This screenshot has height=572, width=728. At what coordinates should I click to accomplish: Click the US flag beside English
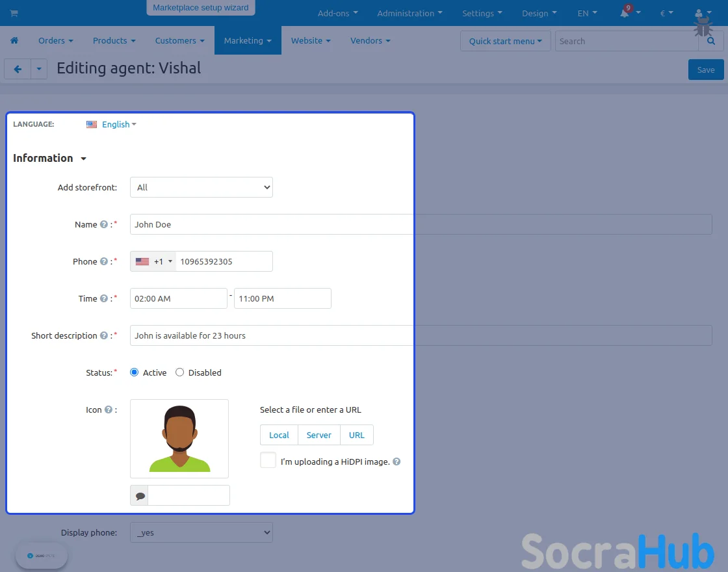(x=92, y=124)
